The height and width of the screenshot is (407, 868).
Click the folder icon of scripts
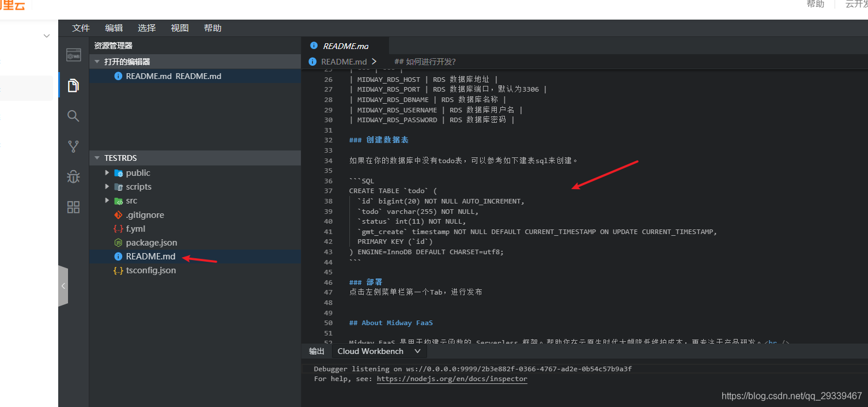118,187
